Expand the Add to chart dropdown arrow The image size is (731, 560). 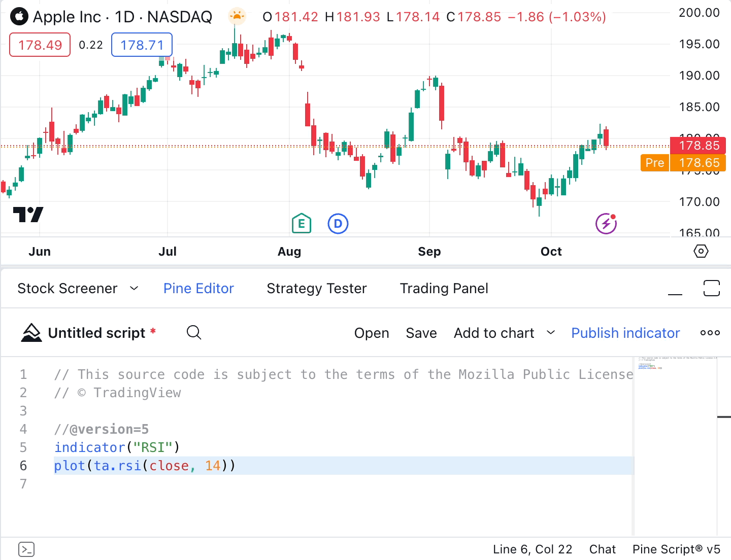(551, 333)
